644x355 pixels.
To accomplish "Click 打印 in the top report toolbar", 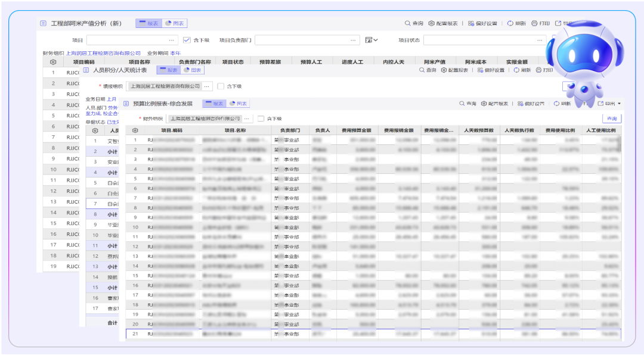I will pos(540,23).
